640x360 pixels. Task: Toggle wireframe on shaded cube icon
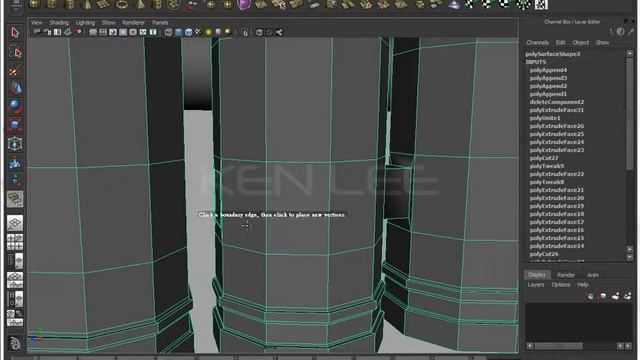click(x=188, y=32)
